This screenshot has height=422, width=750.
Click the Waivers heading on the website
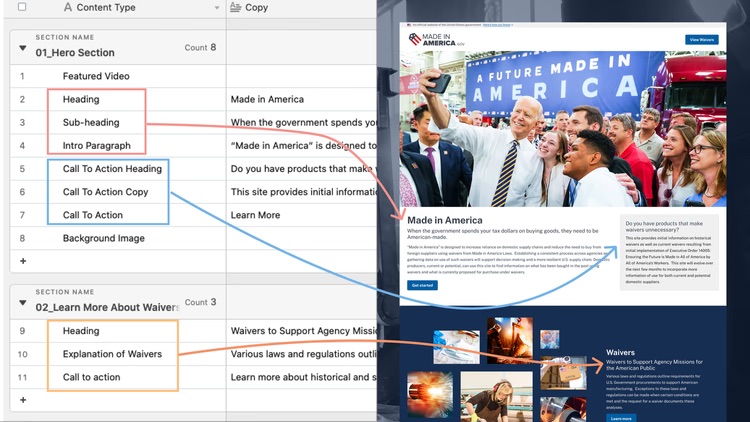coord(620,352)
